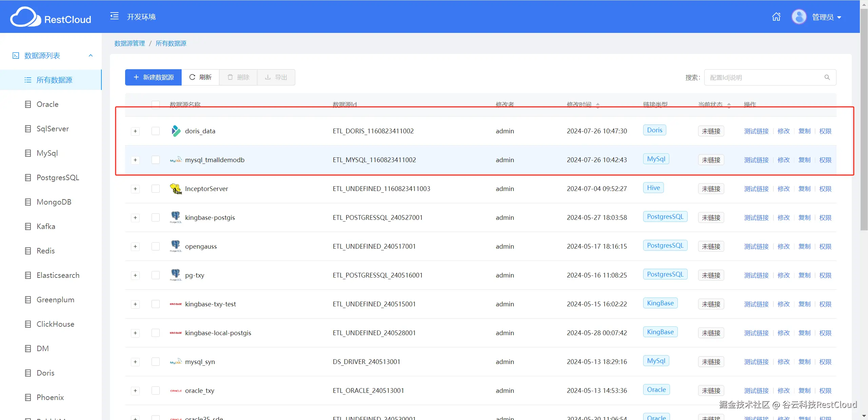The image size is (868, 420).
Task: Open SqlServer data source category
Action: click(53, 129)
